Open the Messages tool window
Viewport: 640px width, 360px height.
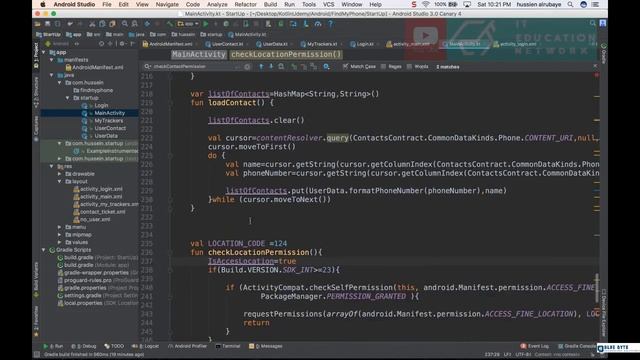point(266,346)
